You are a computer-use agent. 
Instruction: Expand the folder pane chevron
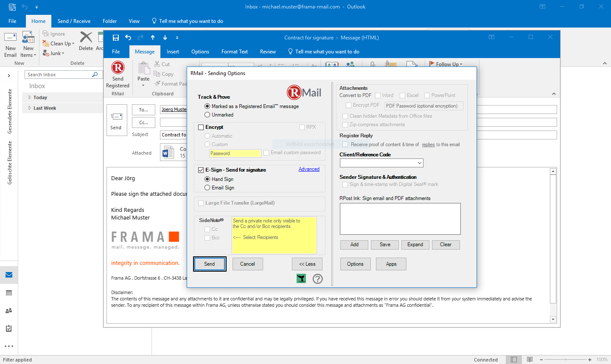point(9,76)
